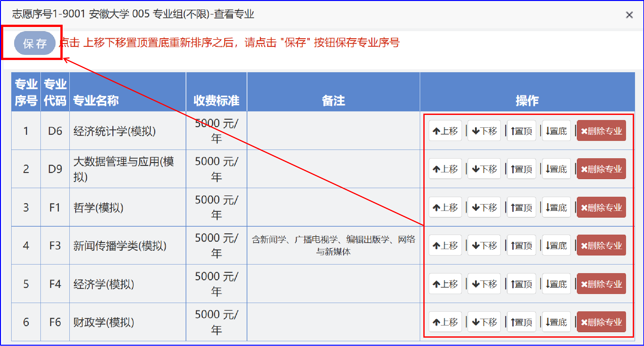Send 新闻传播学类 to the bottom
This screenshot has width=644, height=346.
click(556, 246)
